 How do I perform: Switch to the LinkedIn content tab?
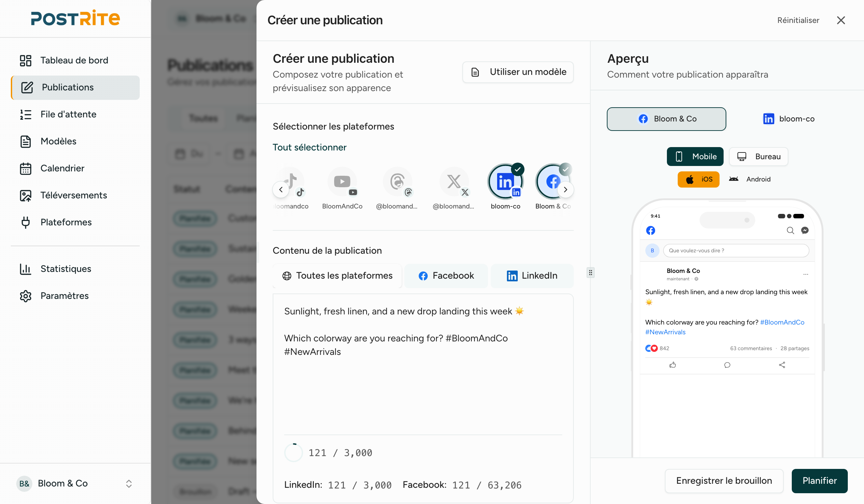tap(532, 276)
